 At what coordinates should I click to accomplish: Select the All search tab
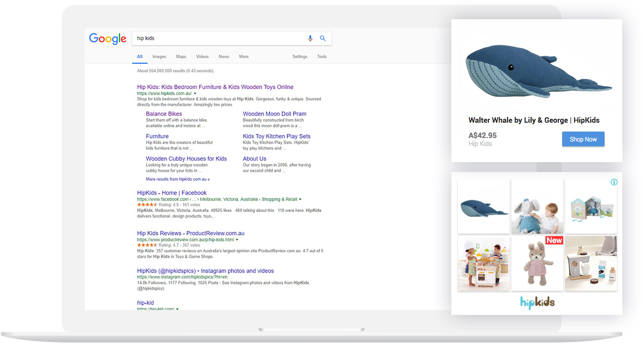tap(140, 57)
